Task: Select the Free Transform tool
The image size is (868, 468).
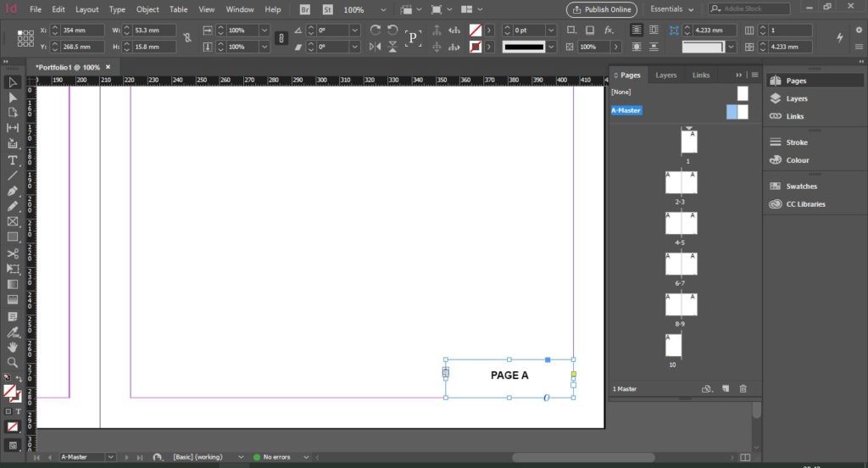Action: tap(12, 269)
